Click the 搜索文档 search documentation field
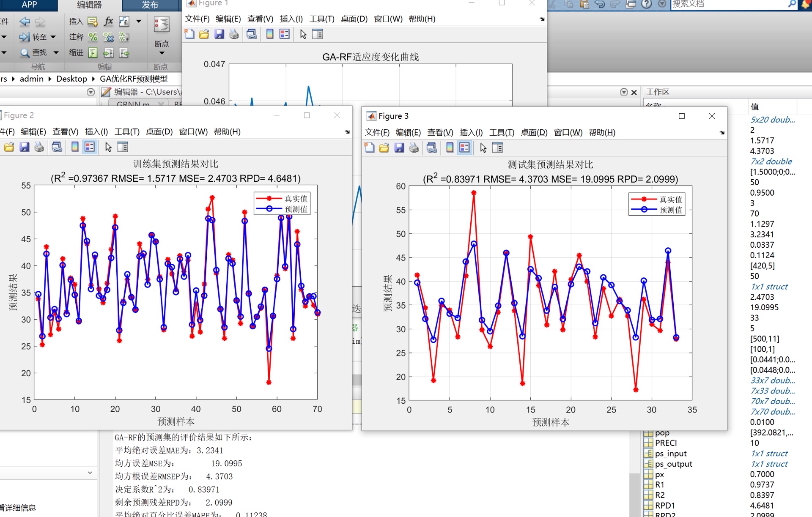812x517 pixels. click(727, 4)
